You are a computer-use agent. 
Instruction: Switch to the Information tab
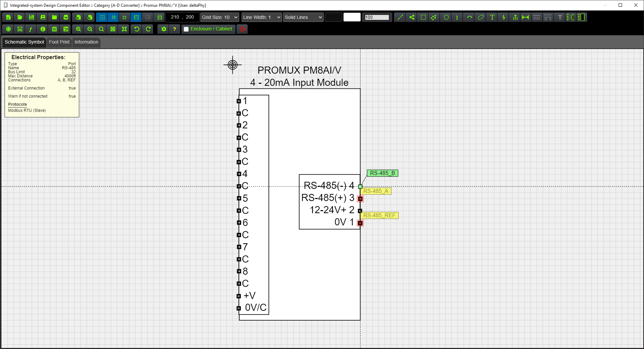pyautogui.click(x=86, y=42)
